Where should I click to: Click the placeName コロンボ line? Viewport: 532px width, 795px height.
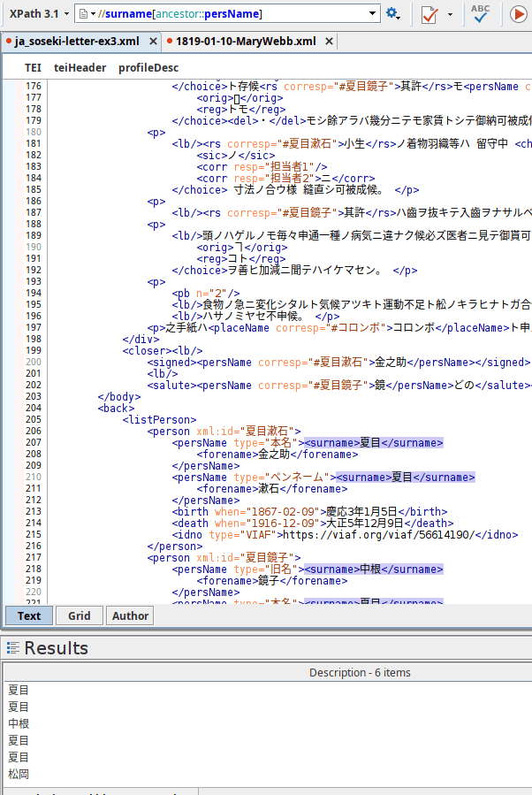coord(339,328)
